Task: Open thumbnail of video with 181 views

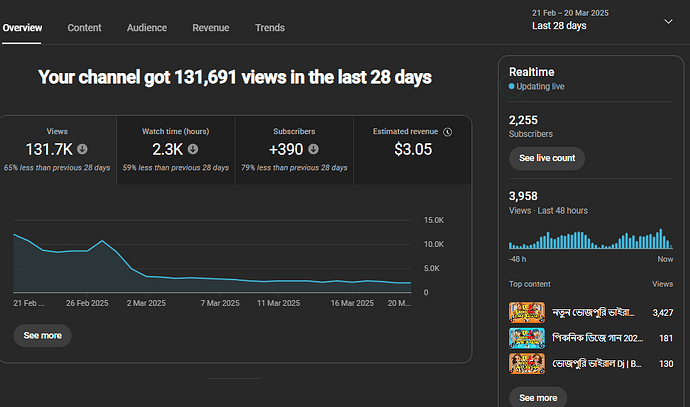Action: [527, 338]
